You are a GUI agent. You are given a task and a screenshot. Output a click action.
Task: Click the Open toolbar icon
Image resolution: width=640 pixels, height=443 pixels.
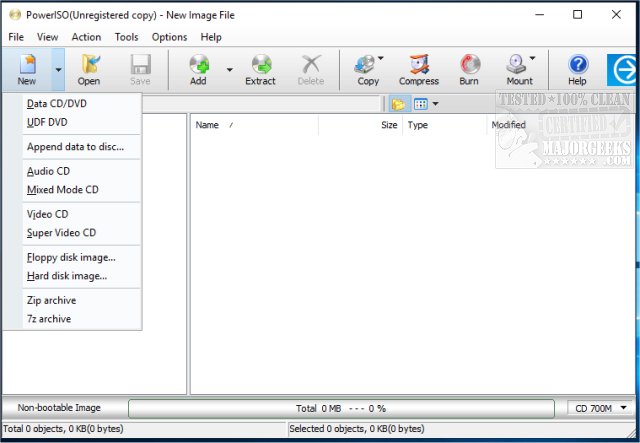(x=89, y=69)
